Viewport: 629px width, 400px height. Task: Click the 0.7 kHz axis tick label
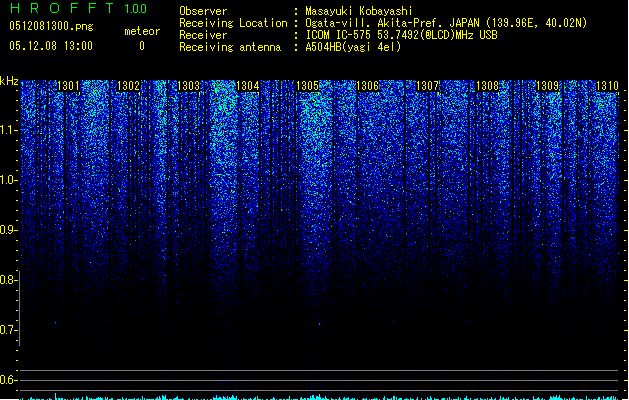click(8, 330)
